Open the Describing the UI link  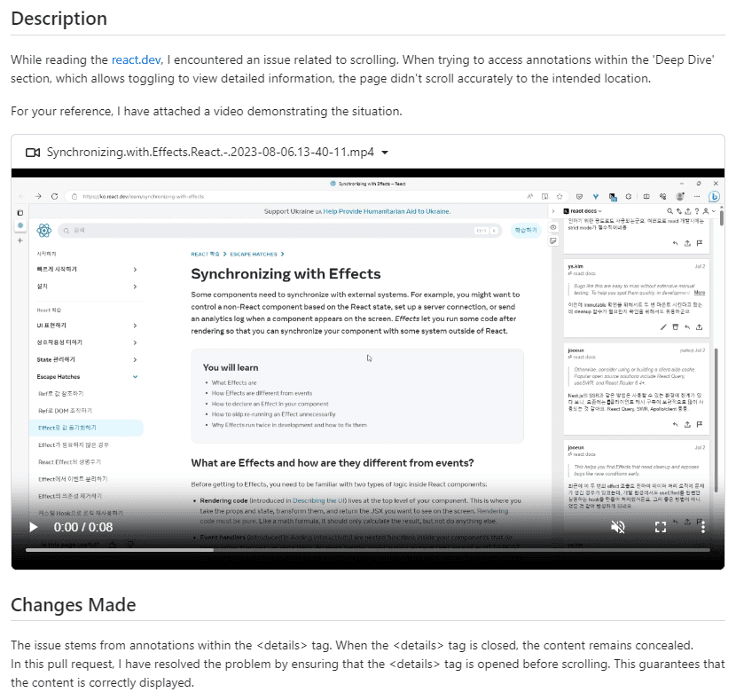click(x=318, y=501)
